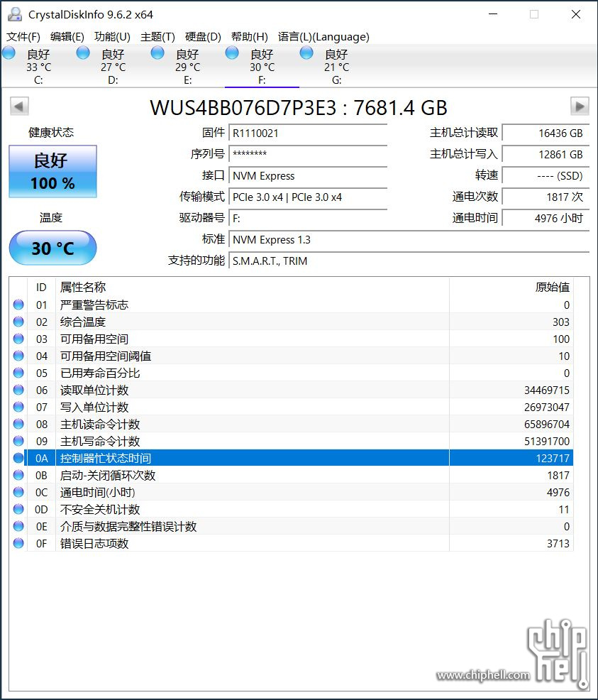Image resolution: width=598 pixels, height=700 pixels.
Task: Click the 30 °C temperature button
Action: (52, 248)
